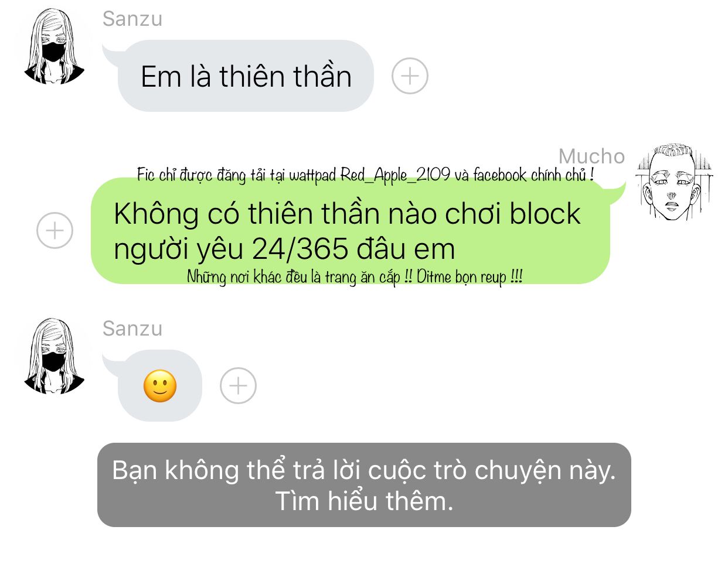Tap Sanzu's avatar beside the emoji message
Image resolution: width=728 pixels, height=571 pixels.
(x=54, y=356)
